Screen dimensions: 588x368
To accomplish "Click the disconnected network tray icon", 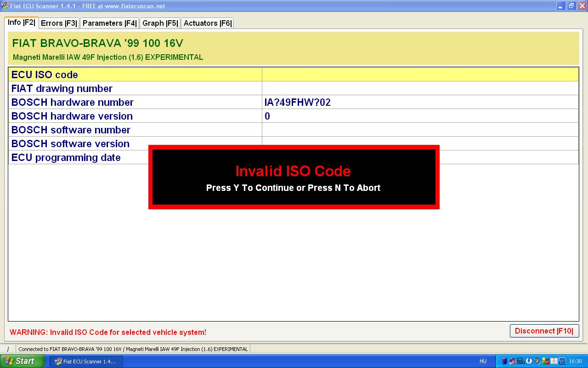I will click(x=512, y=362).
